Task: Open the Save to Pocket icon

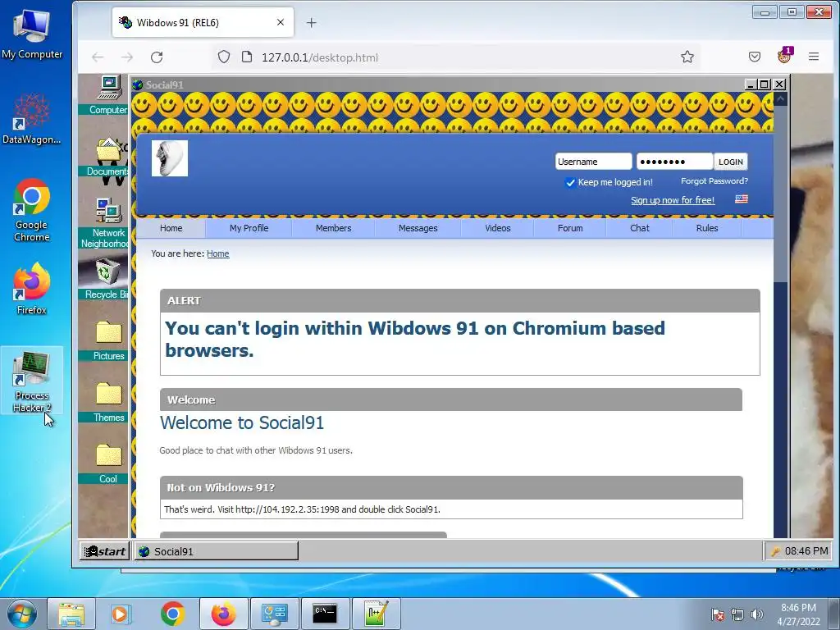Action: 755,57
